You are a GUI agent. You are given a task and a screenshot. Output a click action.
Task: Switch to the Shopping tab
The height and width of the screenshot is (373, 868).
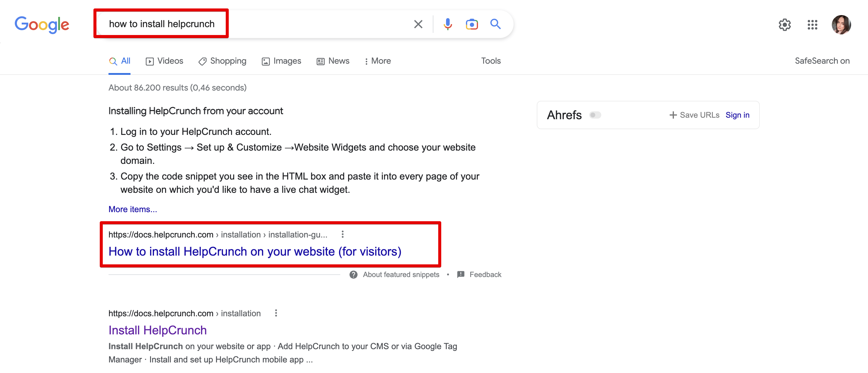[x=222, y=61]
